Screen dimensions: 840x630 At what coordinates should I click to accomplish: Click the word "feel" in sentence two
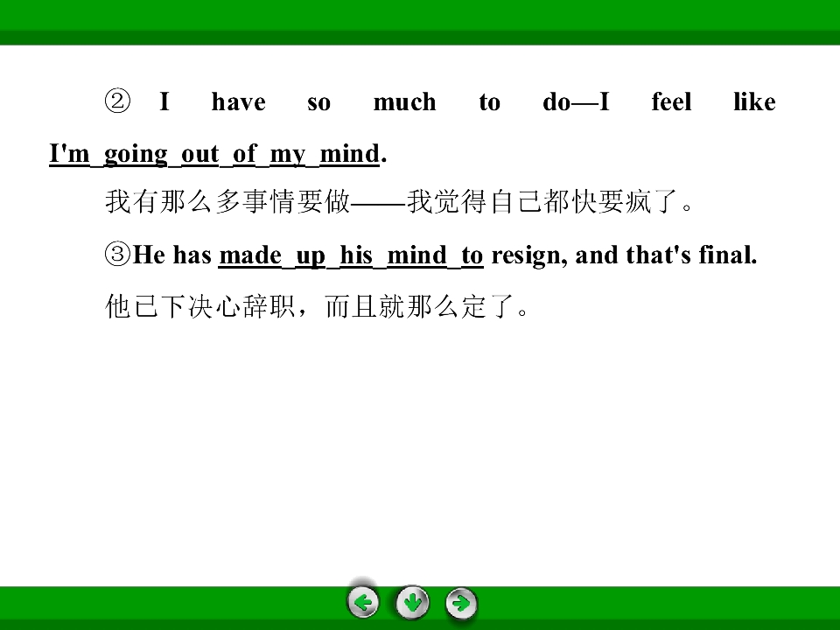[671, 102]
